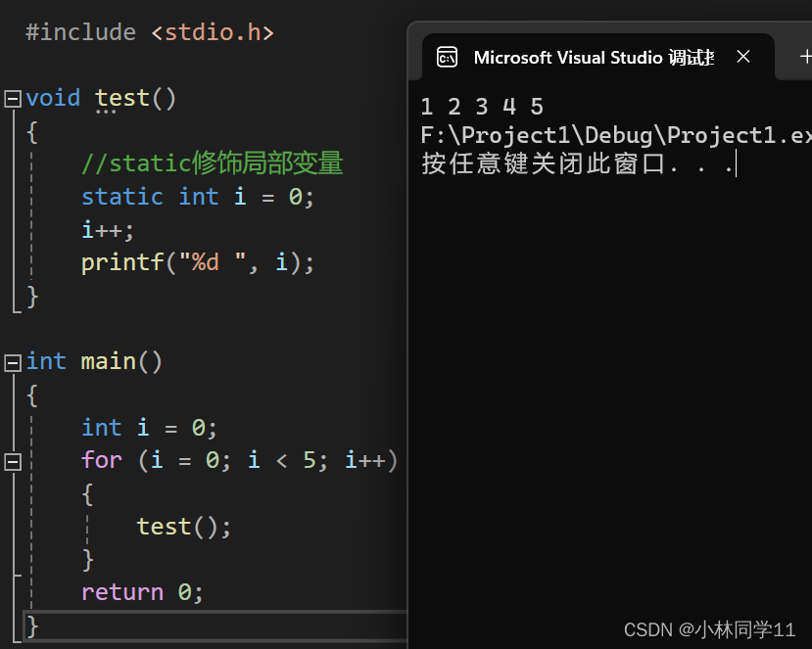
Task: Click the F:\Project1\Debug path line in console
Action: [x=616, y=135]
